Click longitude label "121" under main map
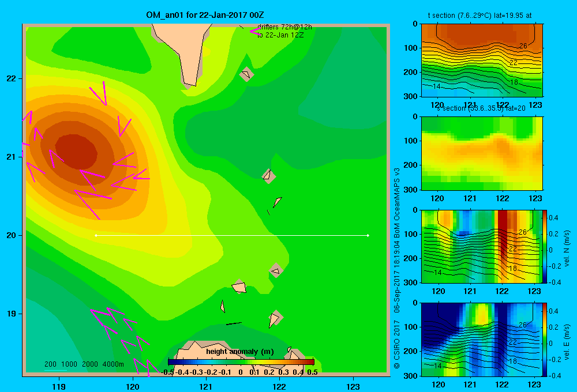Image resolution: width=577 pixels, height=392 pixels. [x=206, y=386]
